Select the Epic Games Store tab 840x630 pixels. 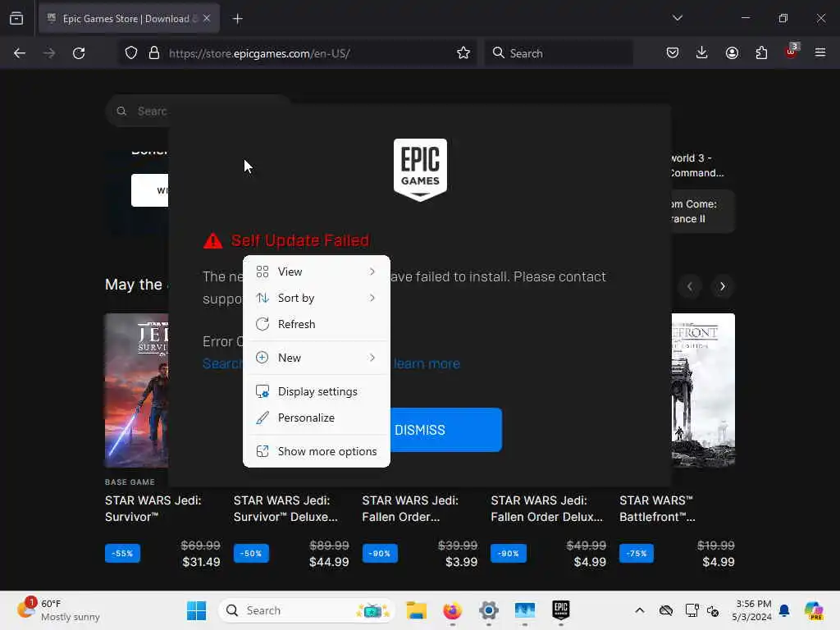129,19
